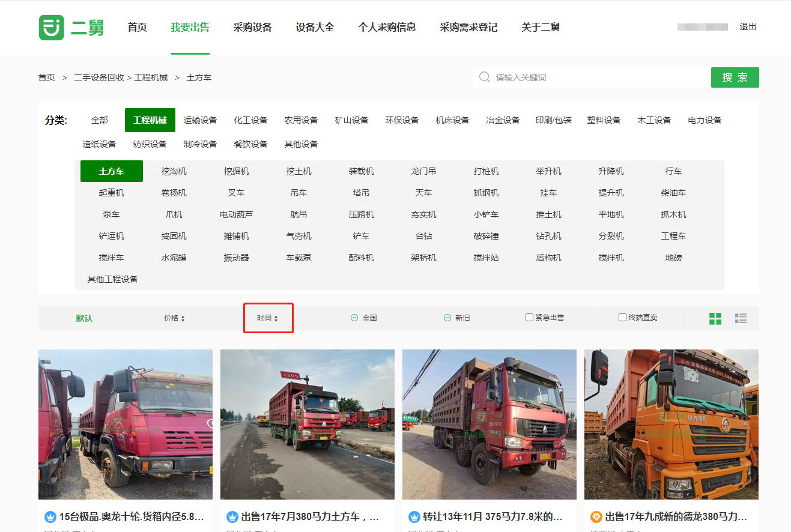Select 电力设备 category

pyautogui.click(x=705, y=120)
